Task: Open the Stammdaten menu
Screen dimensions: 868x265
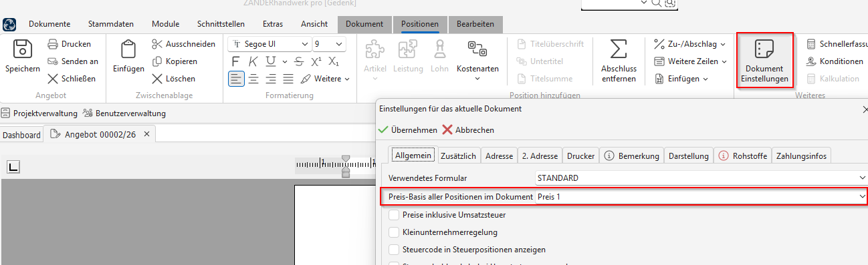Action: tap(111, 24)
